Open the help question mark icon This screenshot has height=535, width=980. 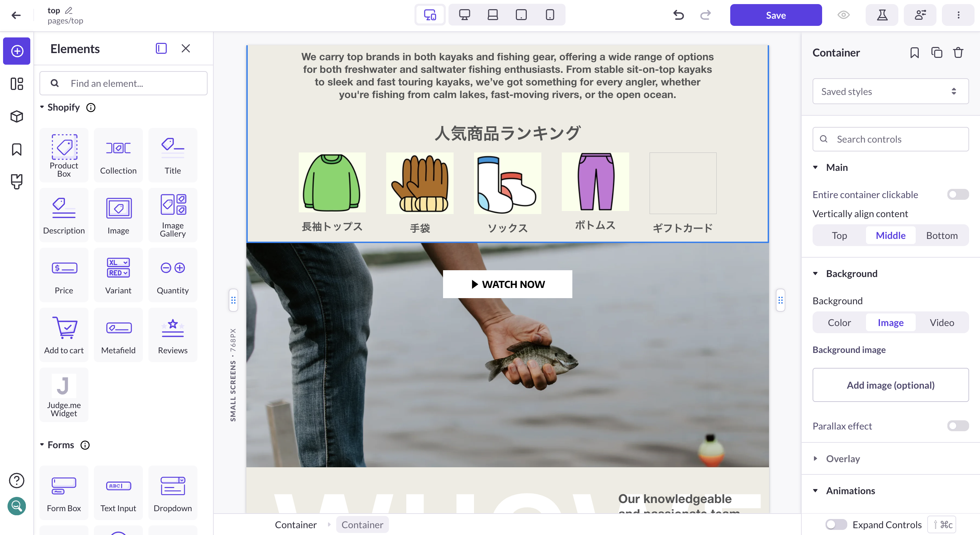tap(17, 481)
